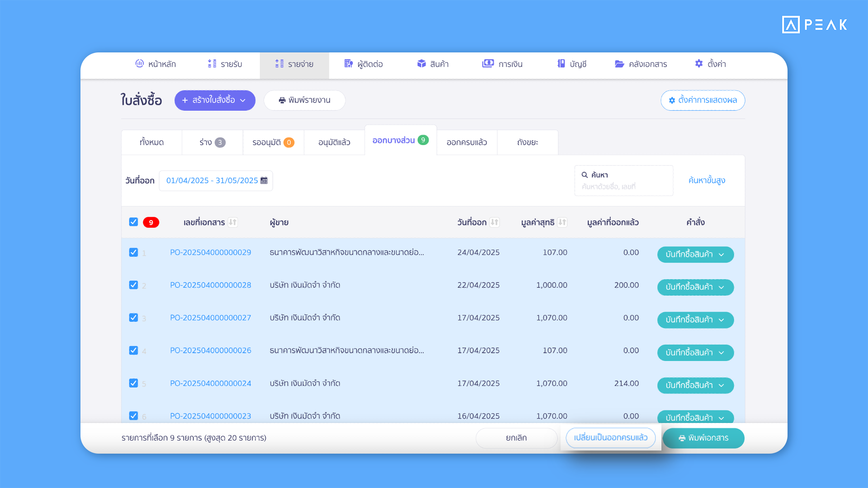
Task: Sort by net value (มูลค่าสุทธิ) using the sort icon
Action: coord(562,222)
